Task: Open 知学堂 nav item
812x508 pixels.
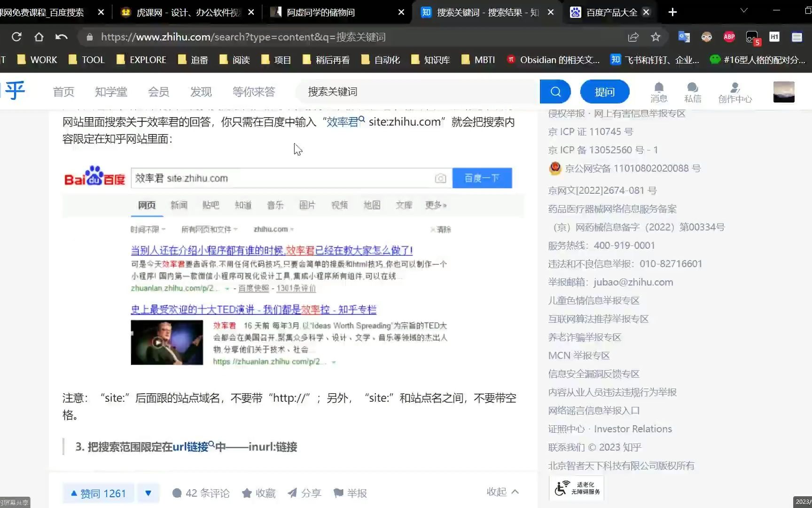Action: (x=111, y=92)
